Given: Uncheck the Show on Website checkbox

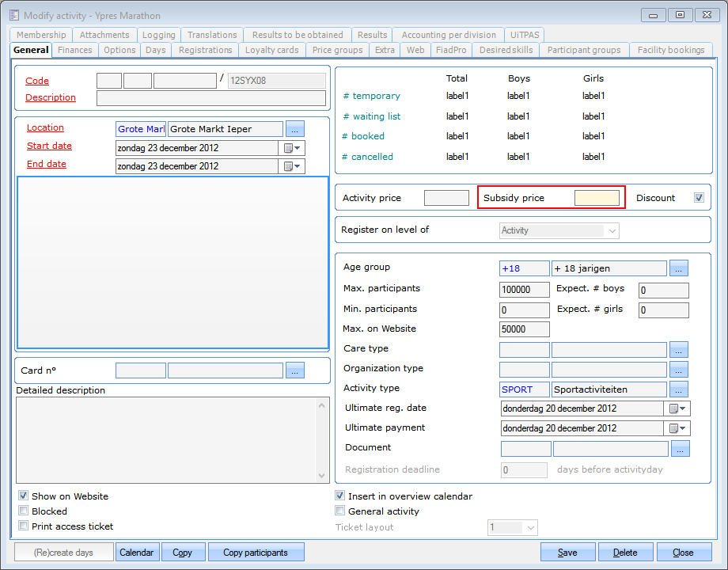Looking at the screenshot, I should click(x=24, y=496).
